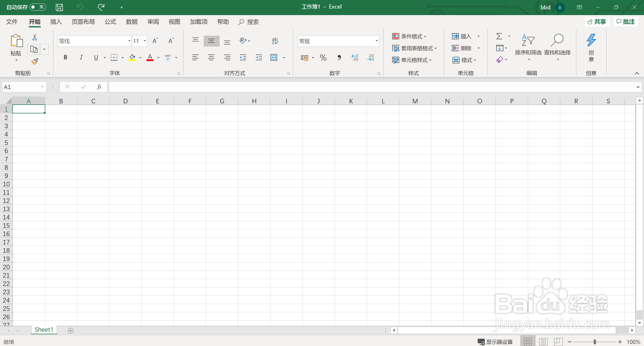Viewport: 644px width, 346px height.
Task: Click the percent style icon
Action: (323, 58)
